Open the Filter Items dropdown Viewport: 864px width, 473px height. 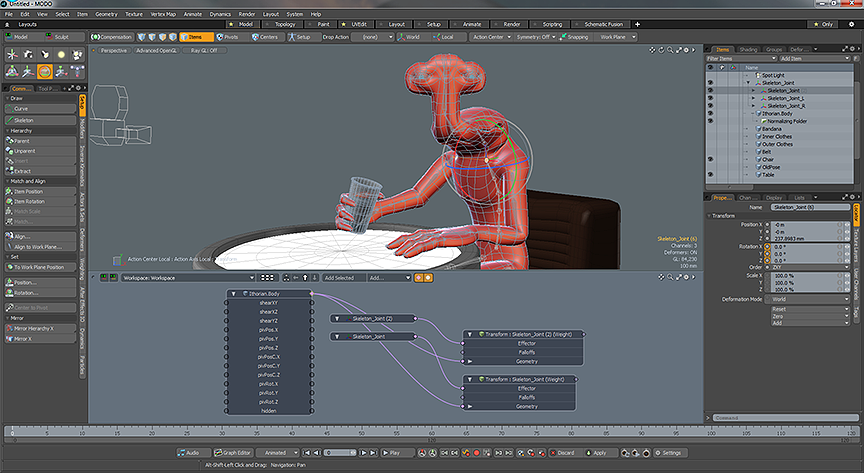pyautogui.click(x=741, y=58)
